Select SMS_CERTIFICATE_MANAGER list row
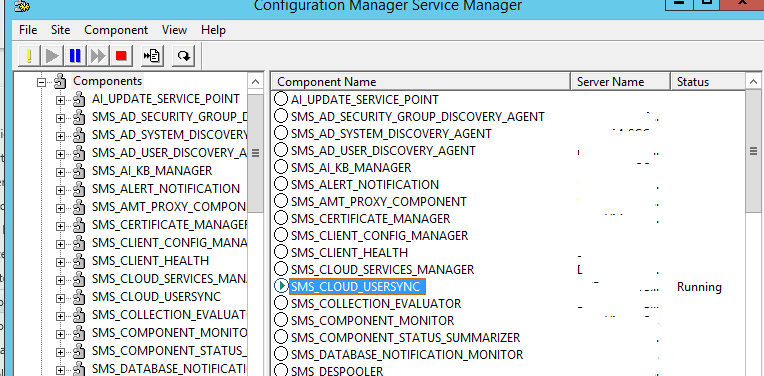Viewport: 764px width, 376px height. [x=370, y=219]
